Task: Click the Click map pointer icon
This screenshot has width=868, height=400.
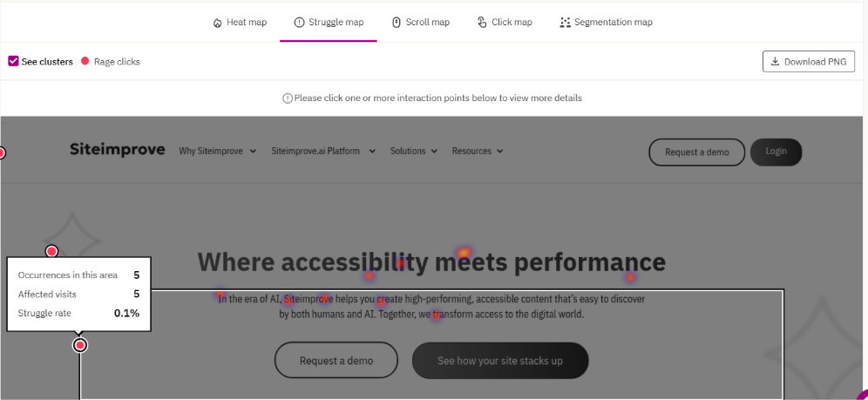Action: click(x=482, y=22)
